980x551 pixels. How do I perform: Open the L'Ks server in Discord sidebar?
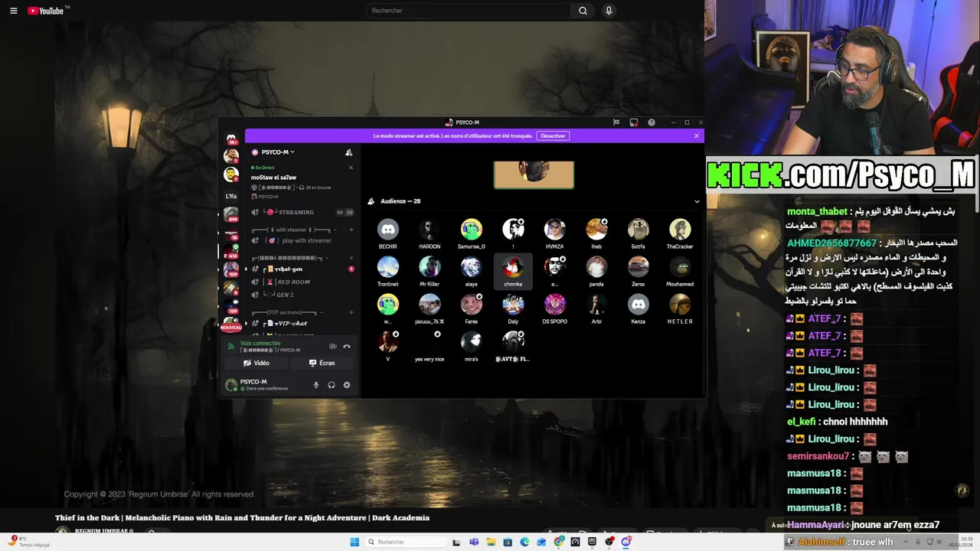coord(231,196)
